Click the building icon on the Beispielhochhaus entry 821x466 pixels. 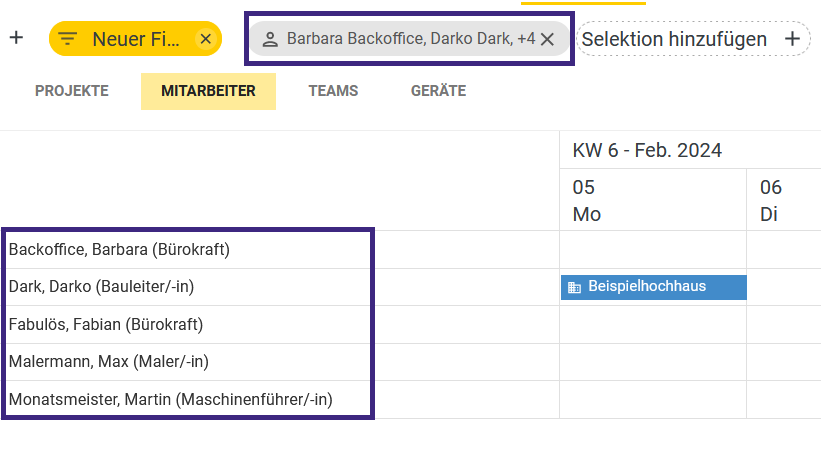[574, 287]
